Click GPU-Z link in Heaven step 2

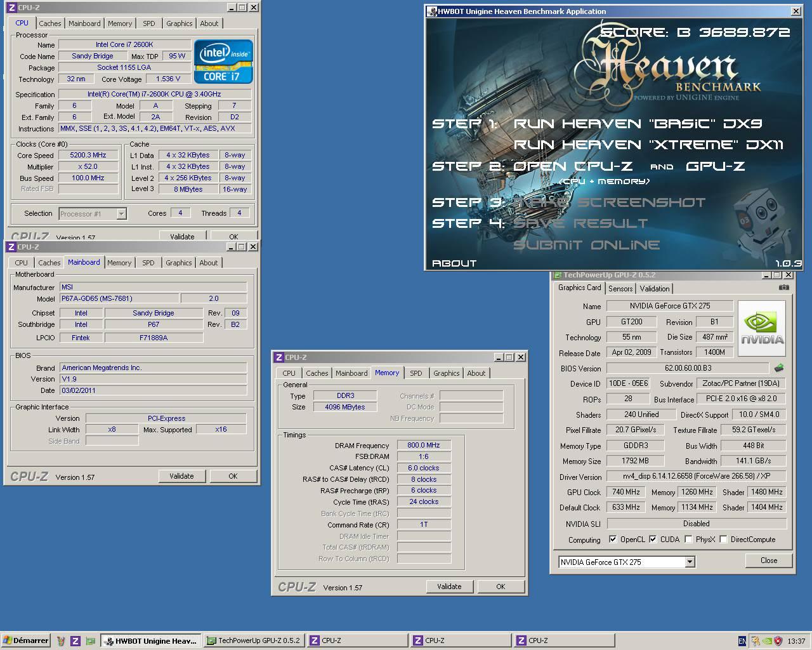pyautogui.click(x=715, y=166)
